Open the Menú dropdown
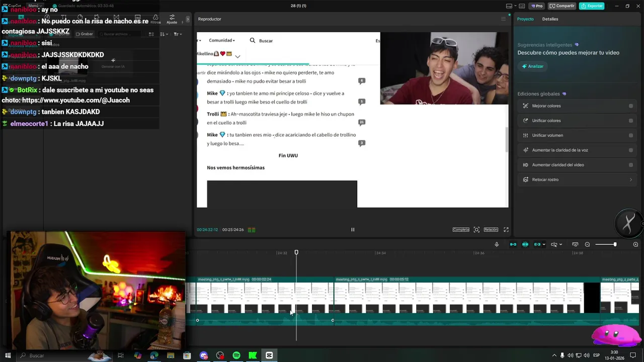The image size is (644, 362). 35,6
